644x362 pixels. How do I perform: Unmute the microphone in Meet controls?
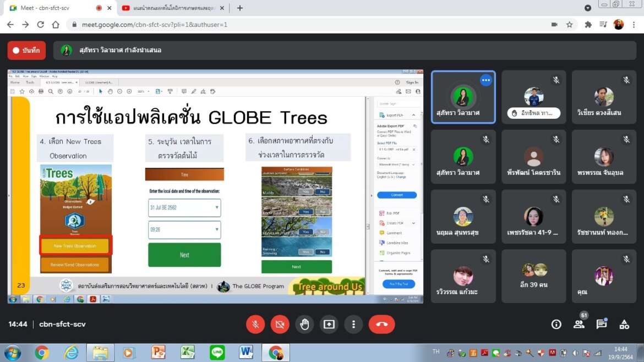point(255,324)
